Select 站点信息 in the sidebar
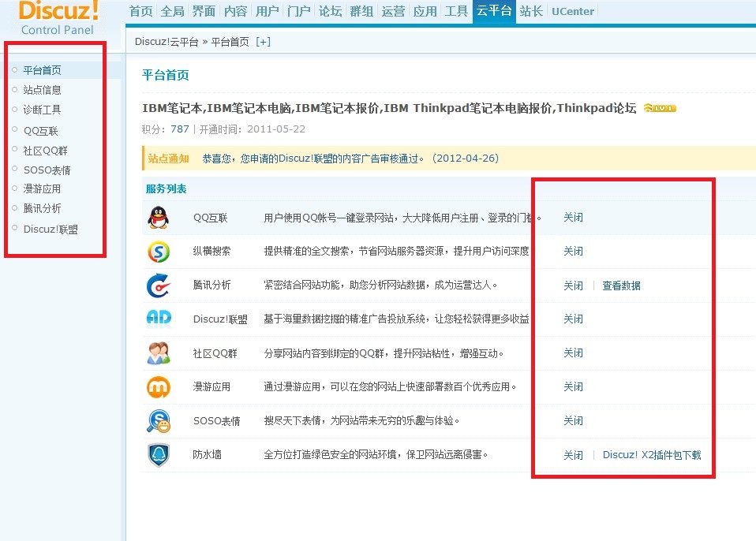 (x=43, y=90)
